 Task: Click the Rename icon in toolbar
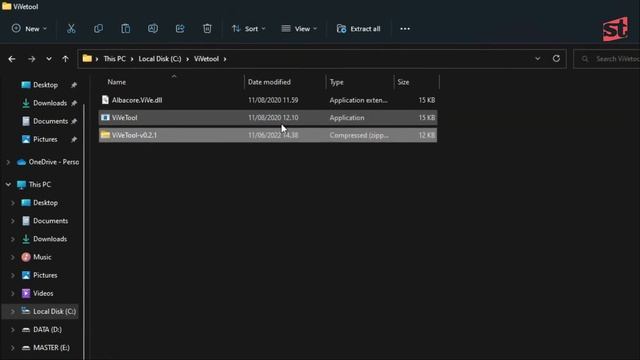[x=153, y=29]
